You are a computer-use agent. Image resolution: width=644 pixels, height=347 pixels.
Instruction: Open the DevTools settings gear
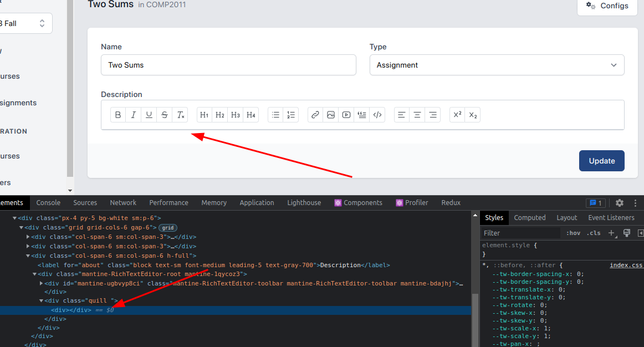click(619, 203)
